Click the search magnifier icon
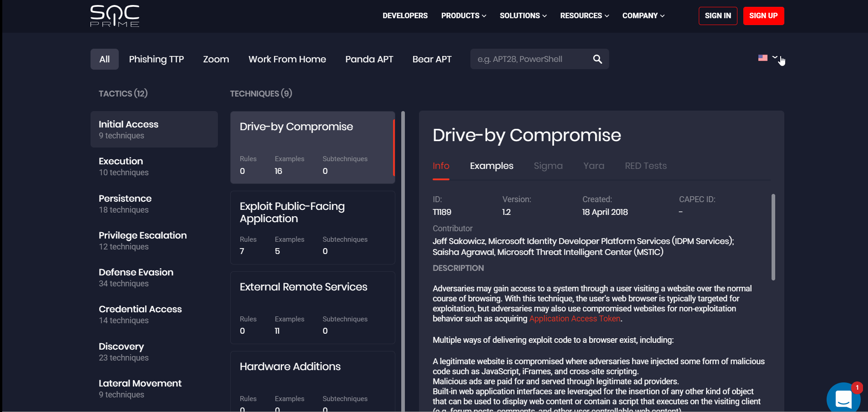The height and width of the screenshot is (412, 868). [x=597, y=59]
